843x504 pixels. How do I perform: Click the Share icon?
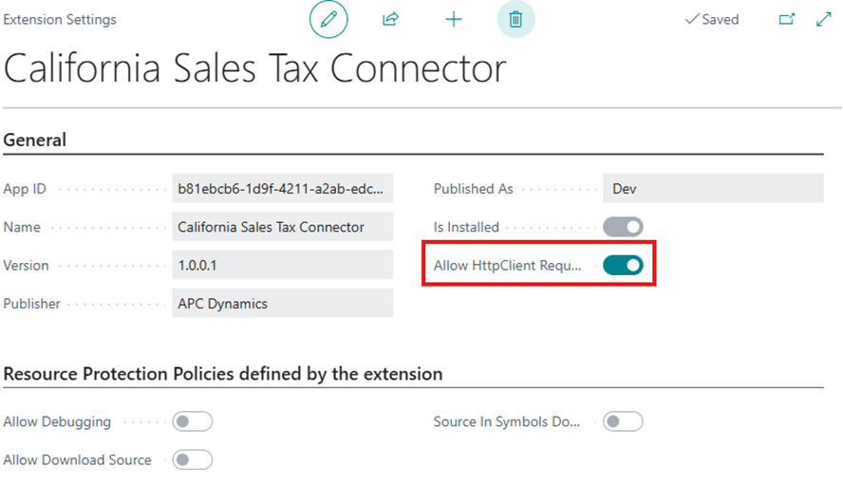pyautogui.click(x=390, y=19)
